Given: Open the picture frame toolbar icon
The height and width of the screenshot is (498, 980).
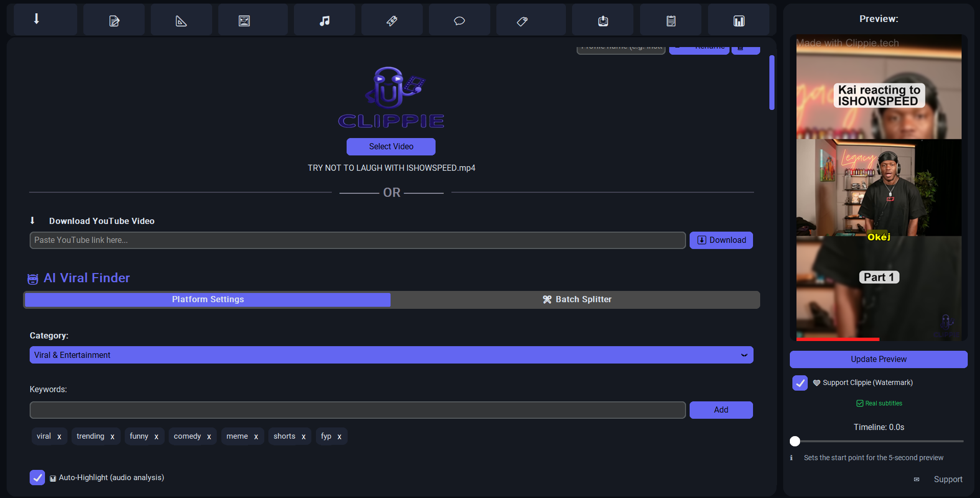Looking at the screenshot, I should [244, 21].
